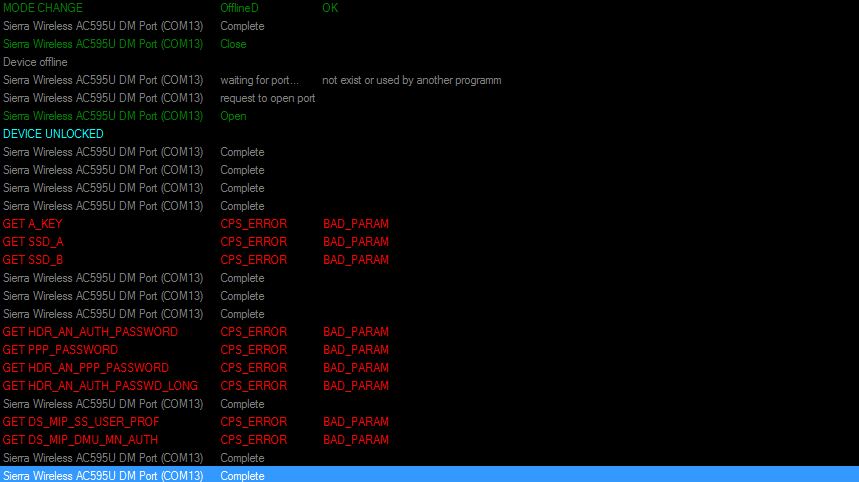The height and width of the screenshot is (482, 859).
Task: Click the 'waiting for port...' status
Action: [x=259, y=80]
